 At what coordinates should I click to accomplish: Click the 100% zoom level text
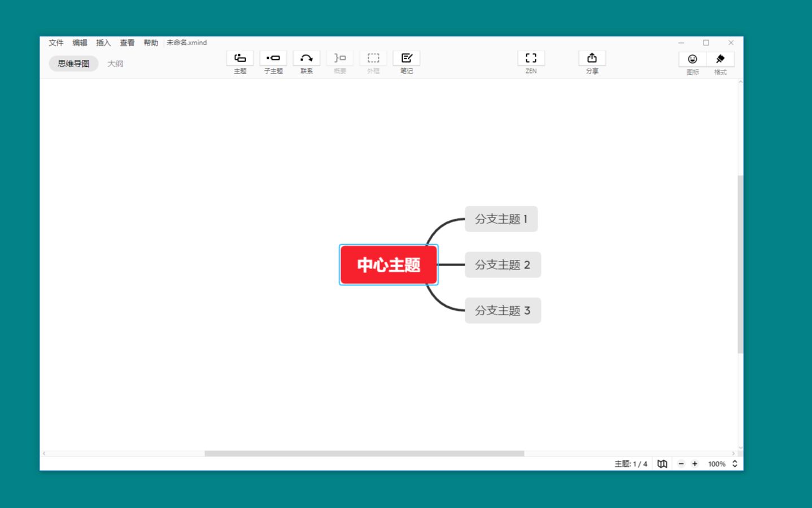click(x=717, y=464)
